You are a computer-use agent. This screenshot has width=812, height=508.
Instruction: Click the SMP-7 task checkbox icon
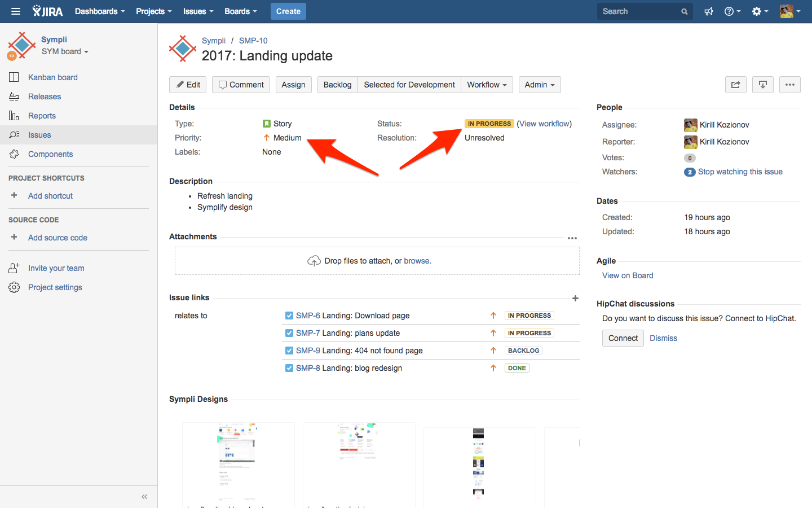[289, 333]
